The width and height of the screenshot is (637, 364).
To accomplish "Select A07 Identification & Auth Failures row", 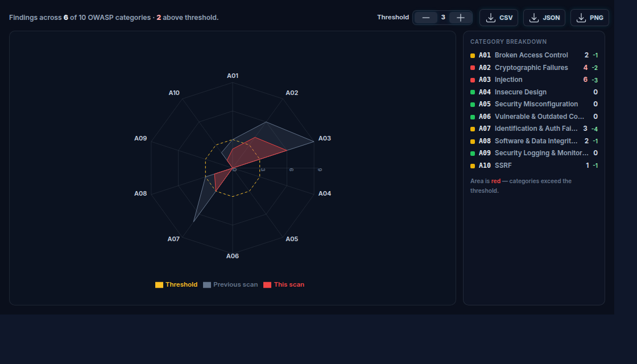I will (534, 129).
